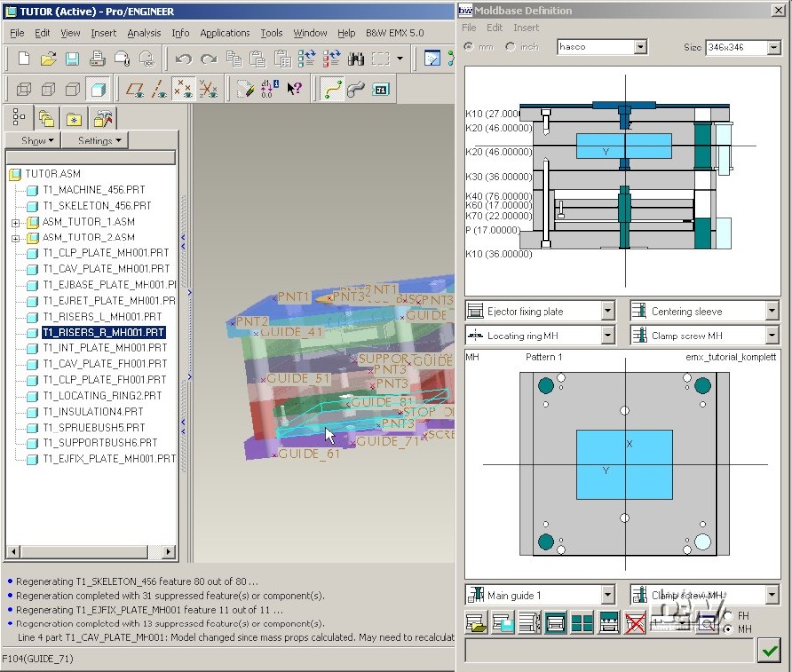This screenshot has width=792, height=672.
Task: Switch display to shaded mode
Action: click(98, 90)
